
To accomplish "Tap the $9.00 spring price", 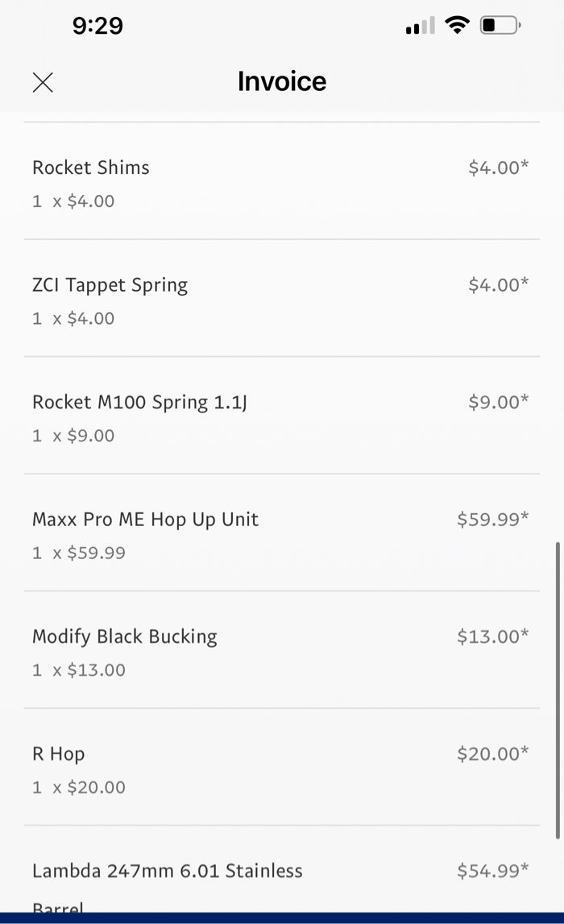I will 498,402.
